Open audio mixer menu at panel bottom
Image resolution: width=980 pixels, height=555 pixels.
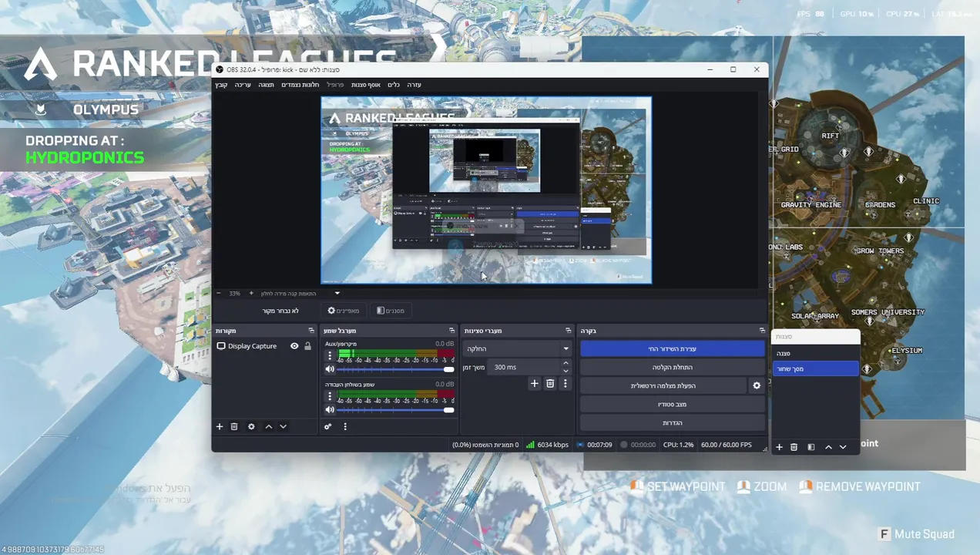(345, 426)
